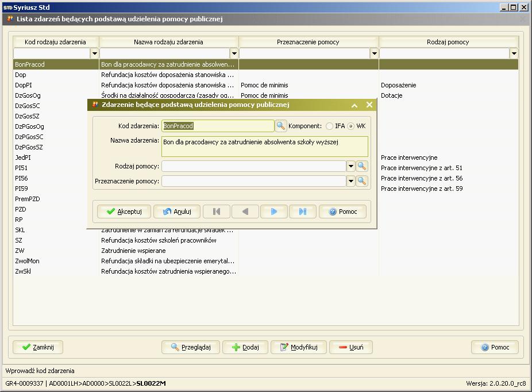This screenshot has width=532, height=392.
Task: Select the PZD row
Action: [50, 209]
